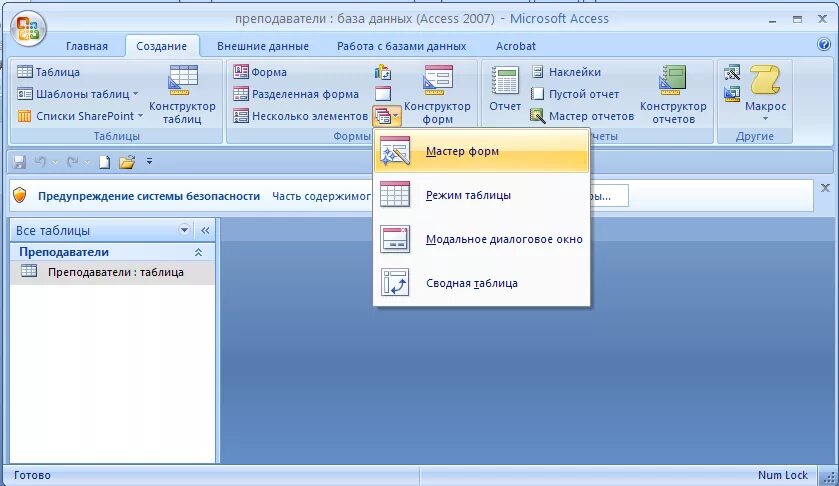Viewport: 839px width, 486px height.
Task: Select Модальное диалоговое окно menu item
Action: 482,239
